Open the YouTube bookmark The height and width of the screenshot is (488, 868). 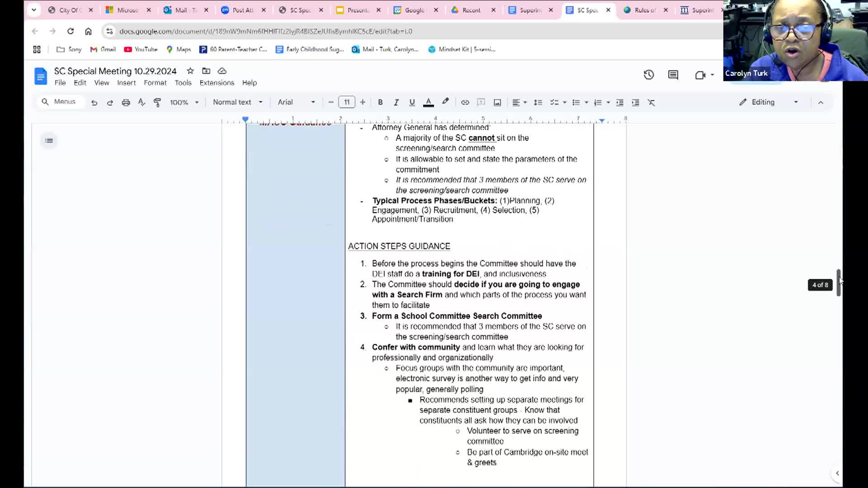coord(141,49)
